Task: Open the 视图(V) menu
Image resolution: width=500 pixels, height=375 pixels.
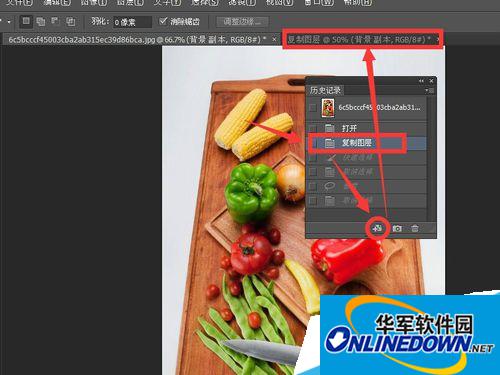Action: coord(279,3)
